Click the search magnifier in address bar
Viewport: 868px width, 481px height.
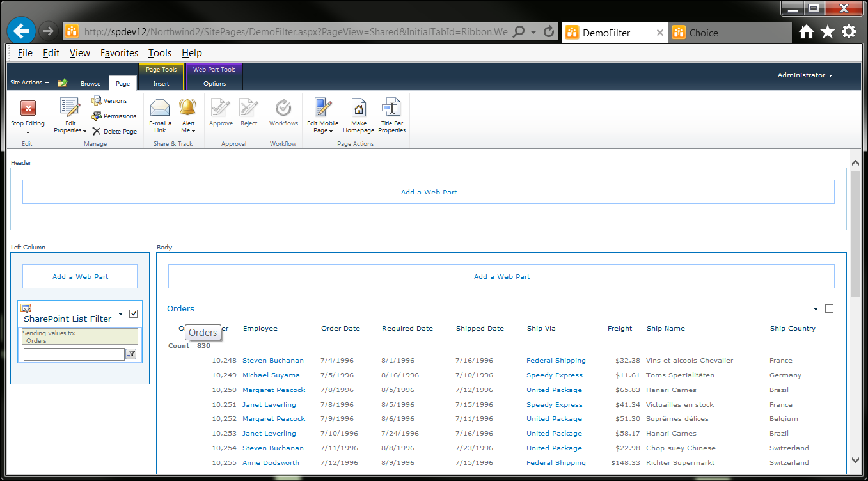coord(519,31)
